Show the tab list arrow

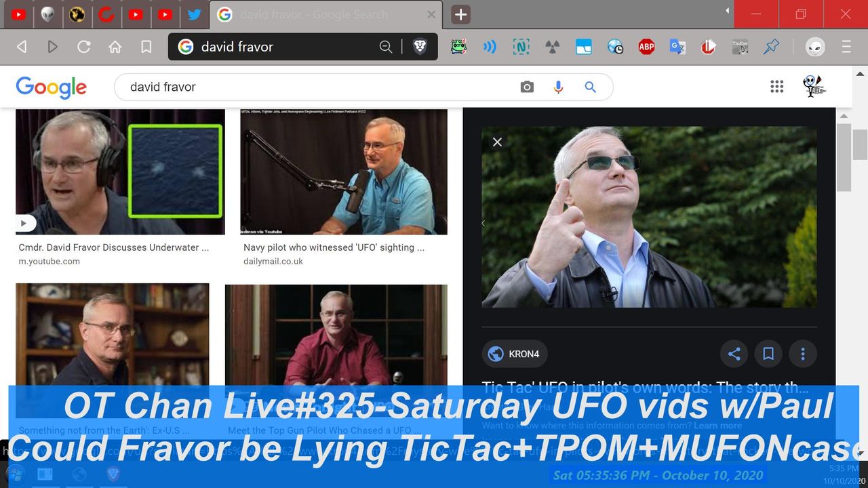tap(727, 11)
